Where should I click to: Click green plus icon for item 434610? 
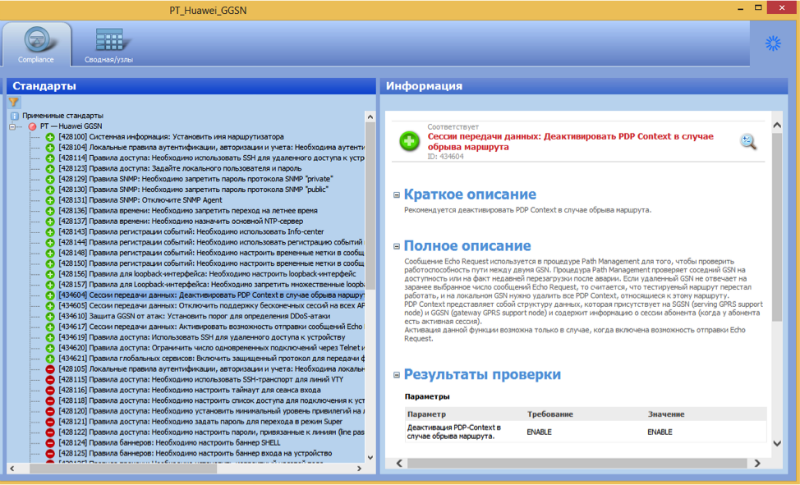50,317
